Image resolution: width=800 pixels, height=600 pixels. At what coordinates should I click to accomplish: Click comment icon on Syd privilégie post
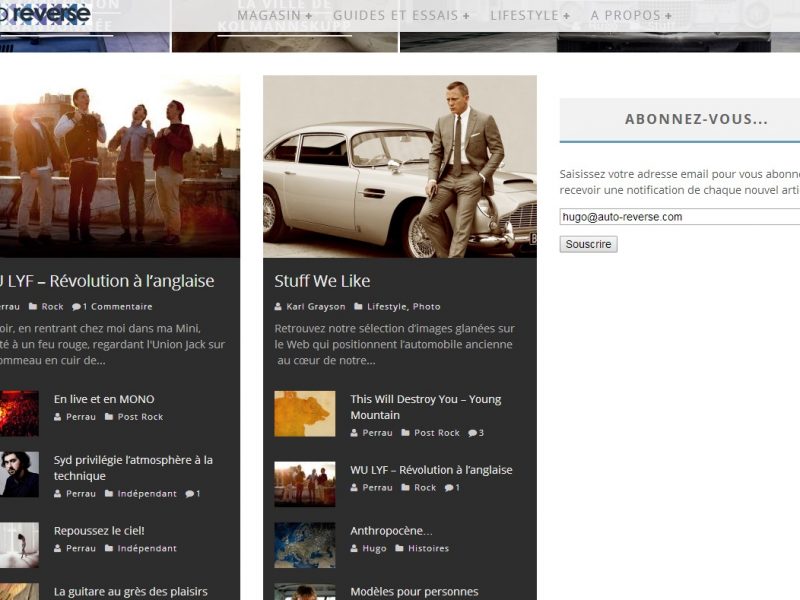[189, 494]
